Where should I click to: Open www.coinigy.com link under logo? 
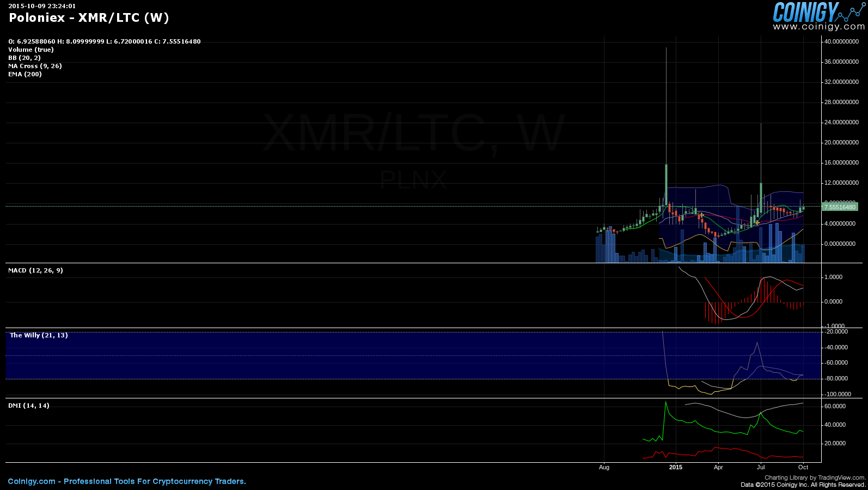tap(818, 27)
